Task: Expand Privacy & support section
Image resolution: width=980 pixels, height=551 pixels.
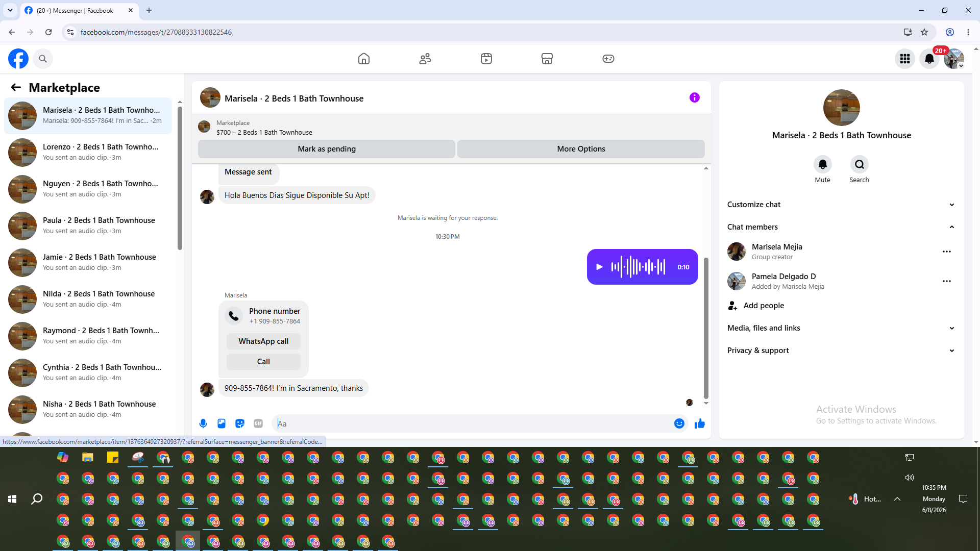Action: pos(841,350)
